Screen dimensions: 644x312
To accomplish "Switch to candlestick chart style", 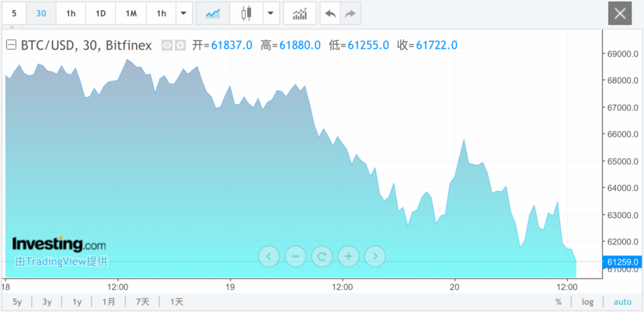I will point(246,13).
